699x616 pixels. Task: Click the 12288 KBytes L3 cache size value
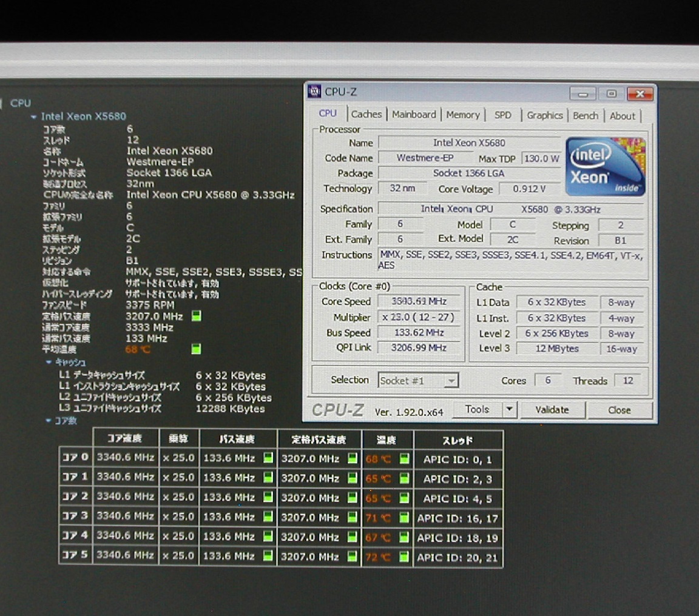click(230, 409)
